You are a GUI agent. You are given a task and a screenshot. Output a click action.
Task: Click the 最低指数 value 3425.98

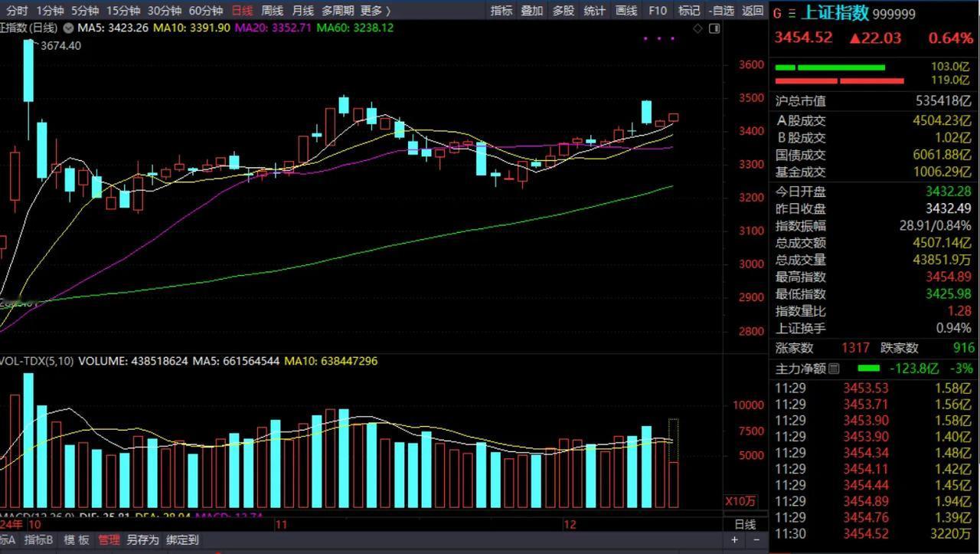click(949, 294)
